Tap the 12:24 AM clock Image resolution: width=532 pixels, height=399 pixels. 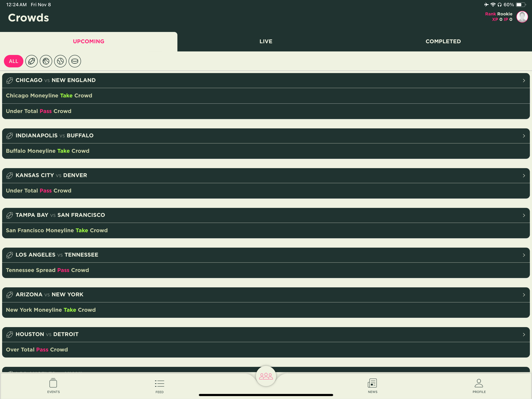[16, 4]
